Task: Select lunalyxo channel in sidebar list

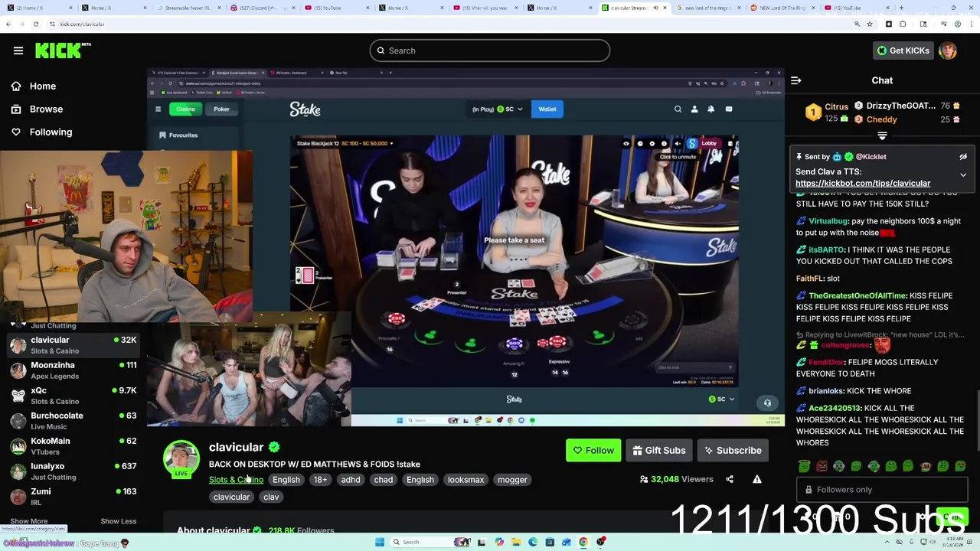Action: pos(73,471)
